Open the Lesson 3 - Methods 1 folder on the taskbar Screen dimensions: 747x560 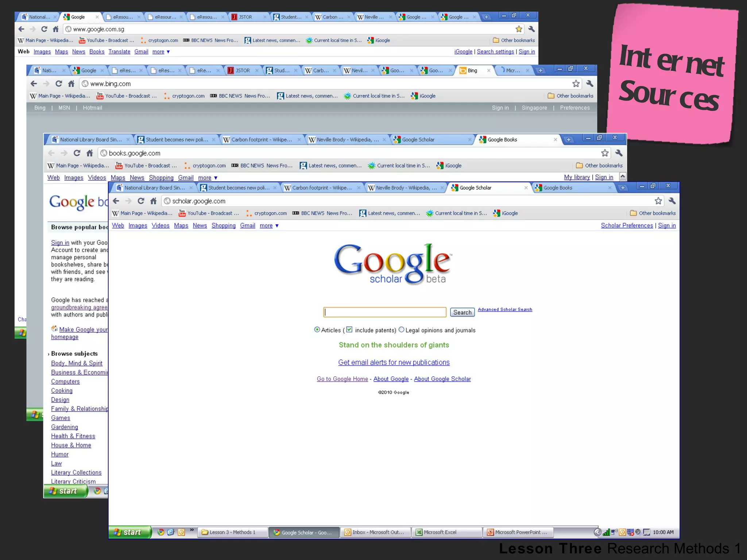click(x=233, y=532)
